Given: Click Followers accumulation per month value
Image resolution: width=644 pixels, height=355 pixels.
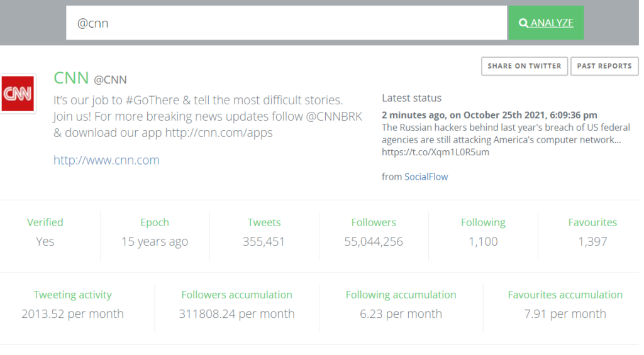Looking at the screenshot, I should pos(236,314).
